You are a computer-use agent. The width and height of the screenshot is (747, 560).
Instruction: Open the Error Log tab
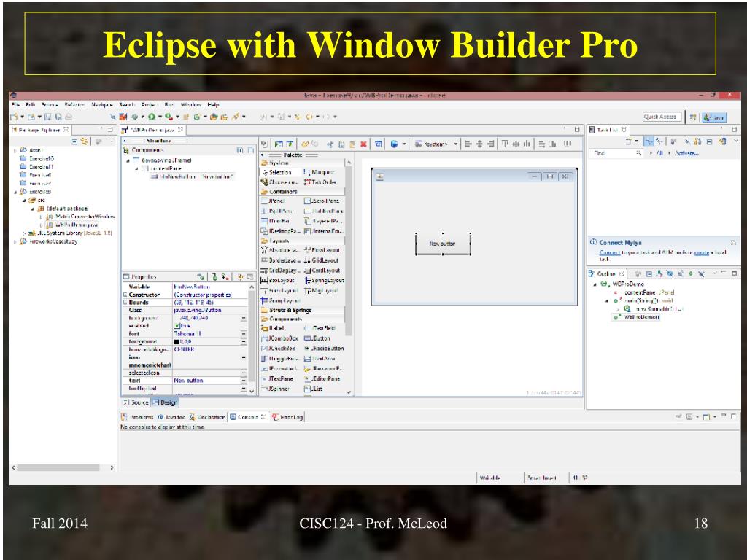(x=287, y=417)
